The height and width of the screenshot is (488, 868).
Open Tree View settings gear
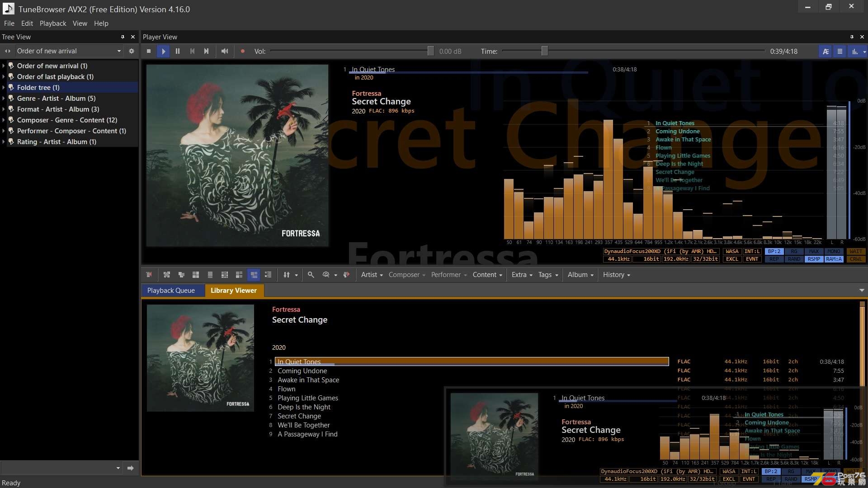(x=132, y=51)
